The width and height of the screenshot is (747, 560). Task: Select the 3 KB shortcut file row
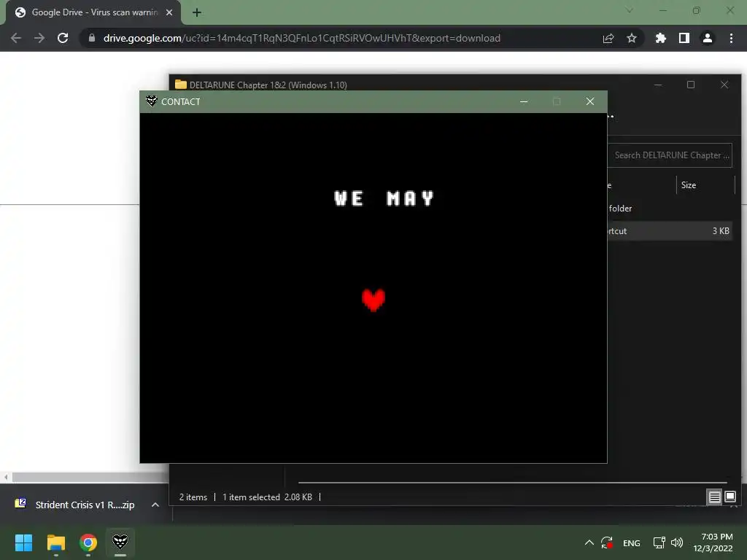670,231
